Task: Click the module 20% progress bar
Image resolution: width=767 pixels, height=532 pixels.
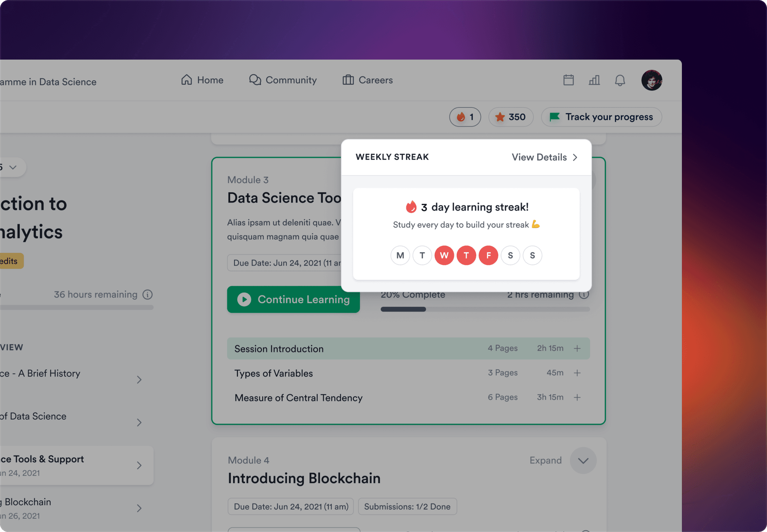Action: point(485,309)
